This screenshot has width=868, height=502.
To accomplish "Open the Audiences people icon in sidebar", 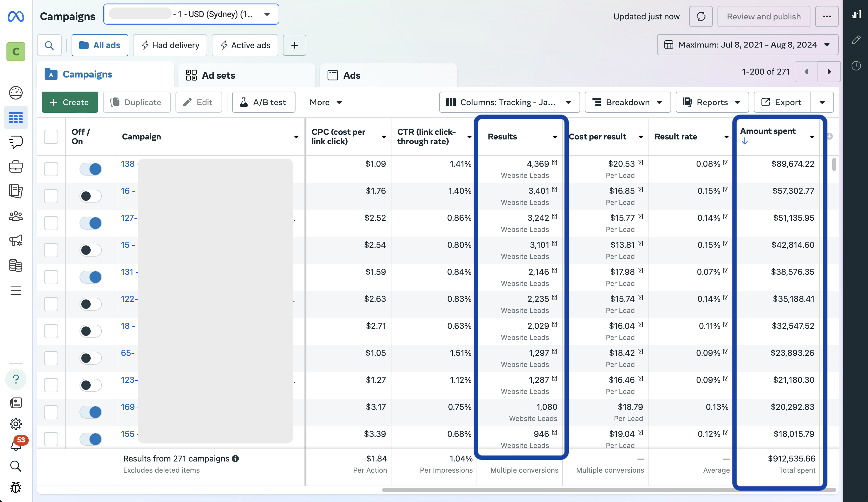I will [16, 216].
